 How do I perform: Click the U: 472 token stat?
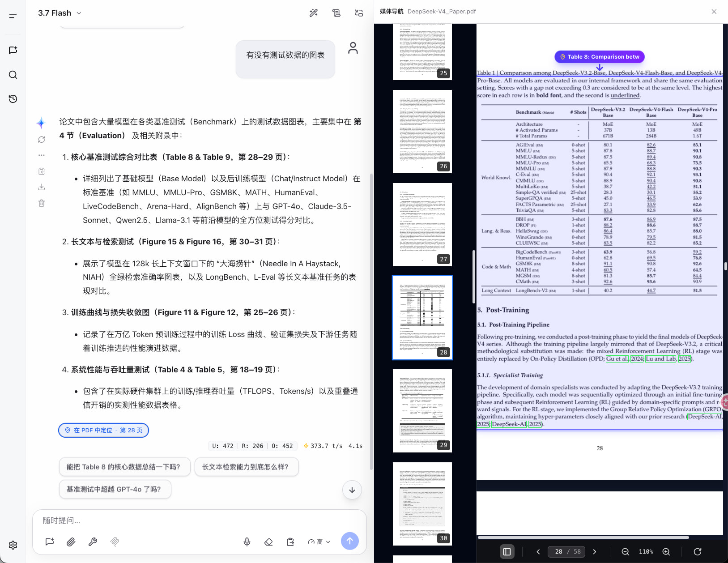point(223,446)
